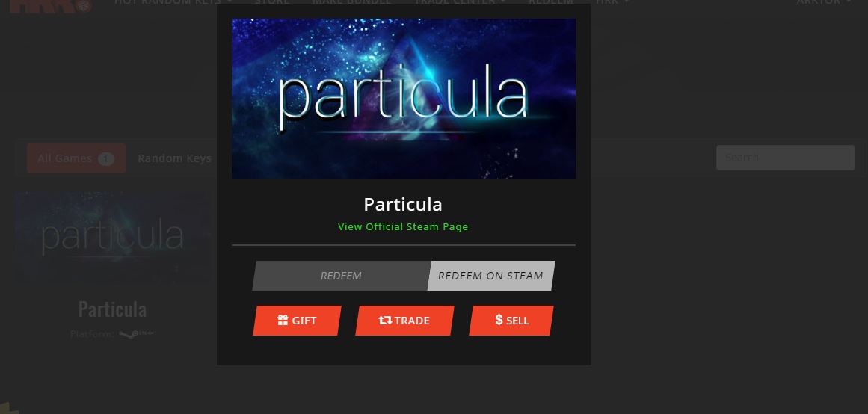Click the trade arrows icon on TRADE
The image size is (868, 414).
[385, 320]
